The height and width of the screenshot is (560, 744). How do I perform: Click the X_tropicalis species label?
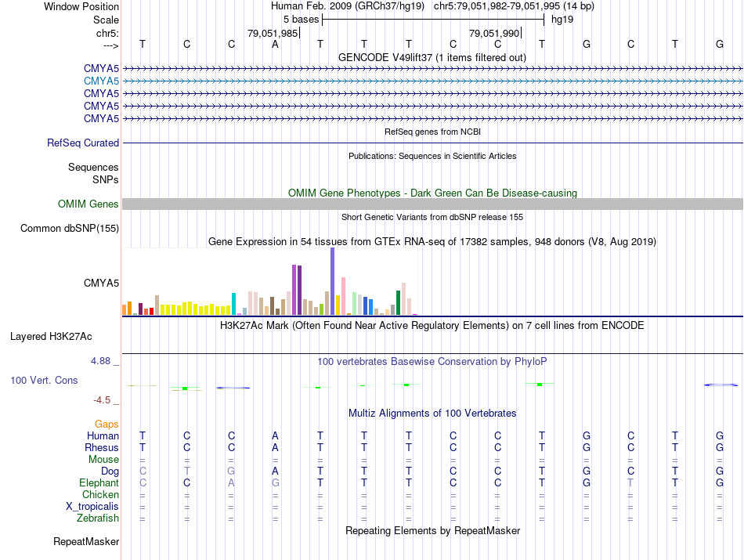tap(92, 507)
